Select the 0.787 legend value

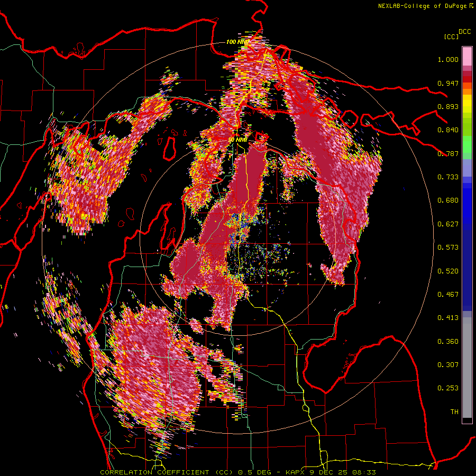[x=448, y=153]
